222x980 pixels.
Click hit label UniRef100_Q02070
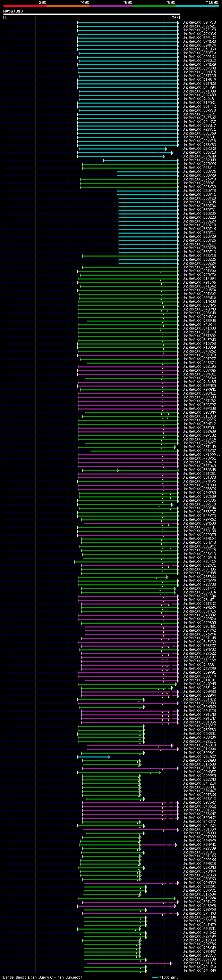(x=199, y=355)
